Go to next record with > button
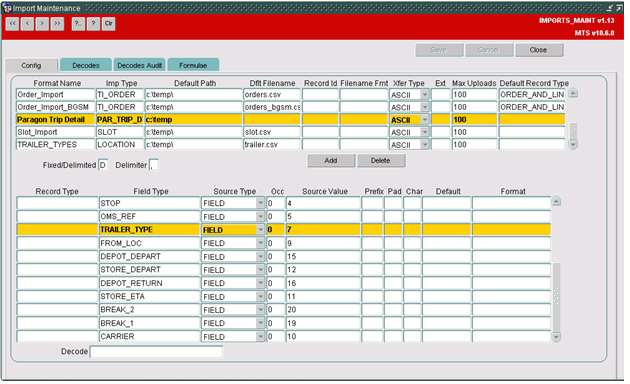This screenshot has width=630, height=384. (x=42, y=24)
